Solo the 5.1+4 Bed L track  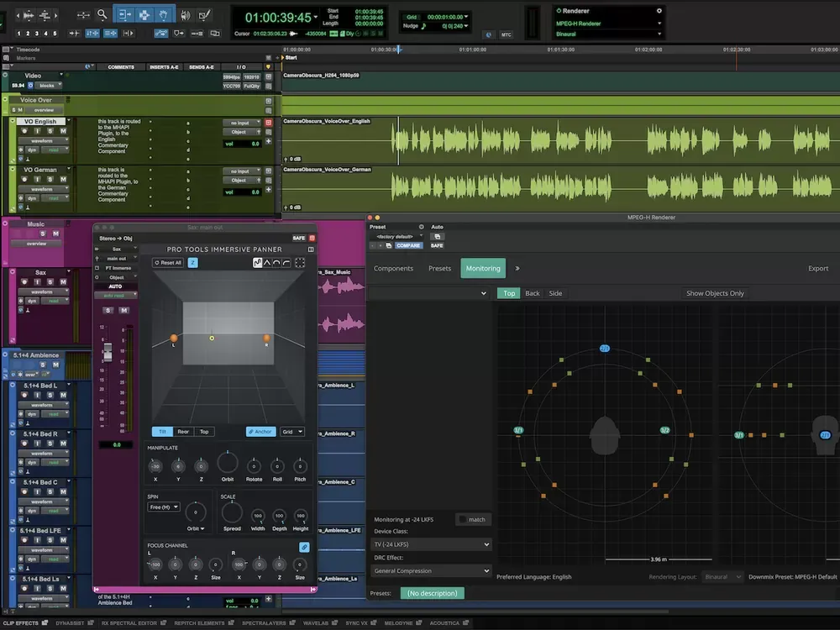click(x=50, y=396)
